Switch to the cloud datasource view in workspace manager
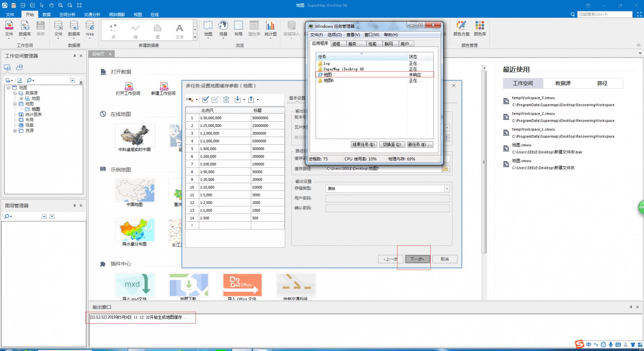This screenshot has height=351, width=644. pos(19,67)
